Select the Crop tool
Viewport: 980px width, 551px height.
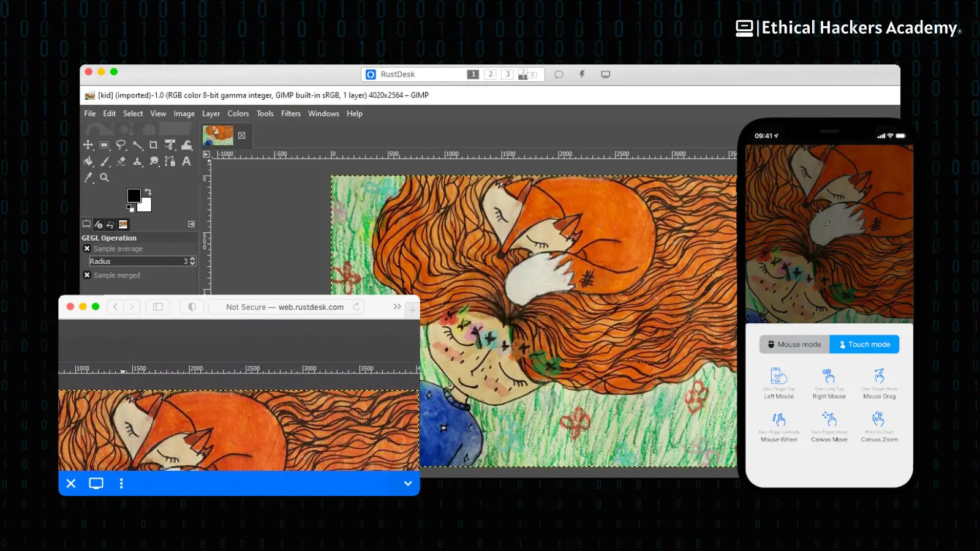[x=154, y=145]
